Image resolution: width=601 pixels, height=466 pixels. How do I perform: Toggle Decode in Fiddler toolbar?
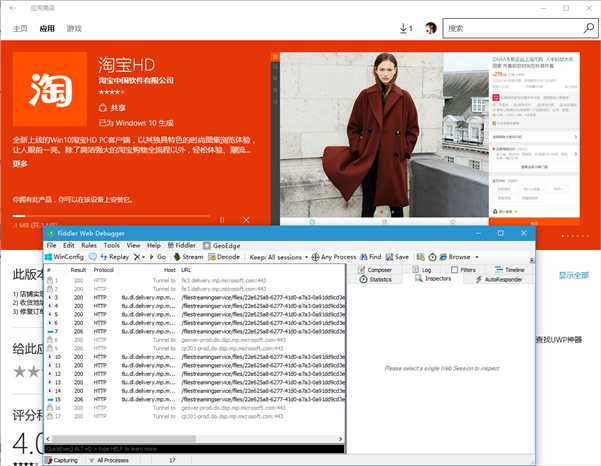pos(224,257)
